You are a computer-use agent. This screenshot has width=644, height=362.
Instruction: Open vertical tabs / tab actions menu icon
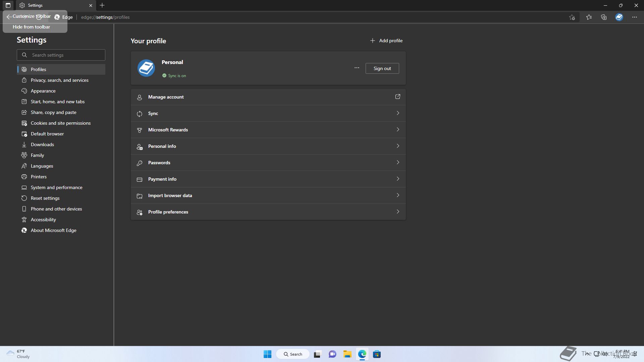[x=8, y=5]
